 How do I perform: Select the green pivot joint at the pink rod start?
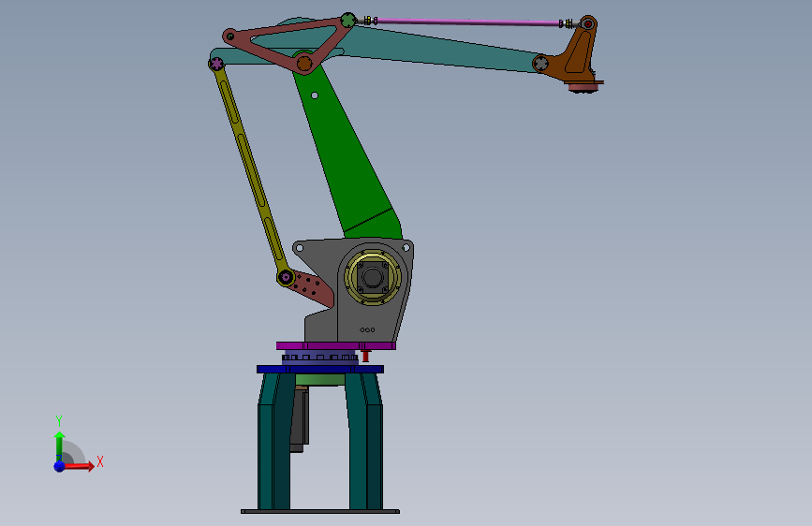click(348, 21)
